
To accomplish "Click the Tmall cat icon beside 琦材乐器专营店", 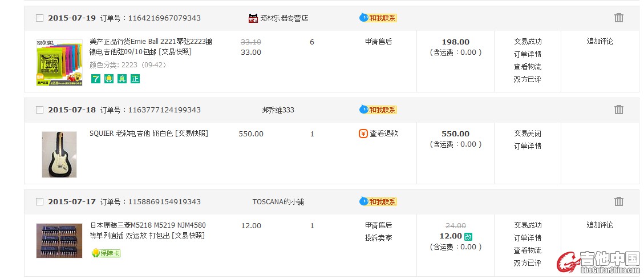I will 253,18.
